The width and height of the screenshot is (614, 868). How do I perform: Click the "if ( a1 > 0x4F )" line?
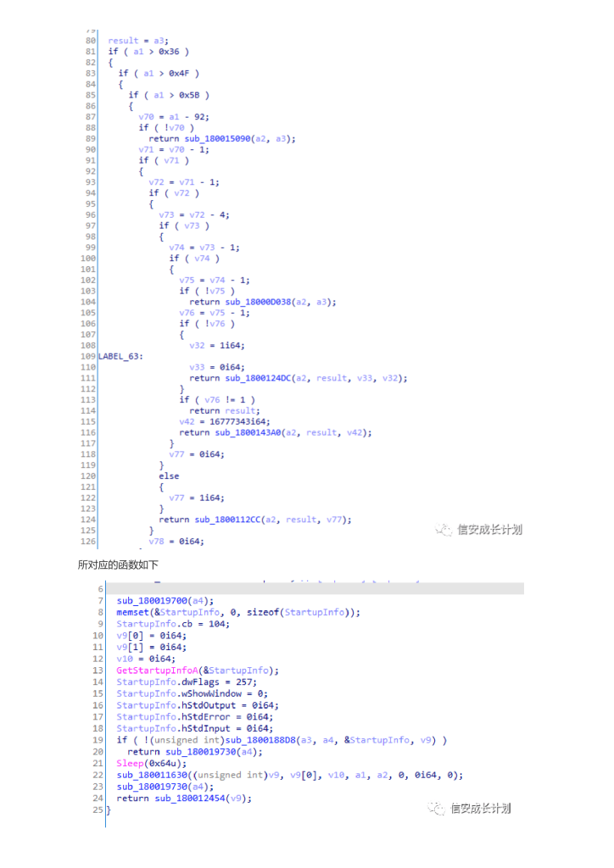(x=159, y=73)
